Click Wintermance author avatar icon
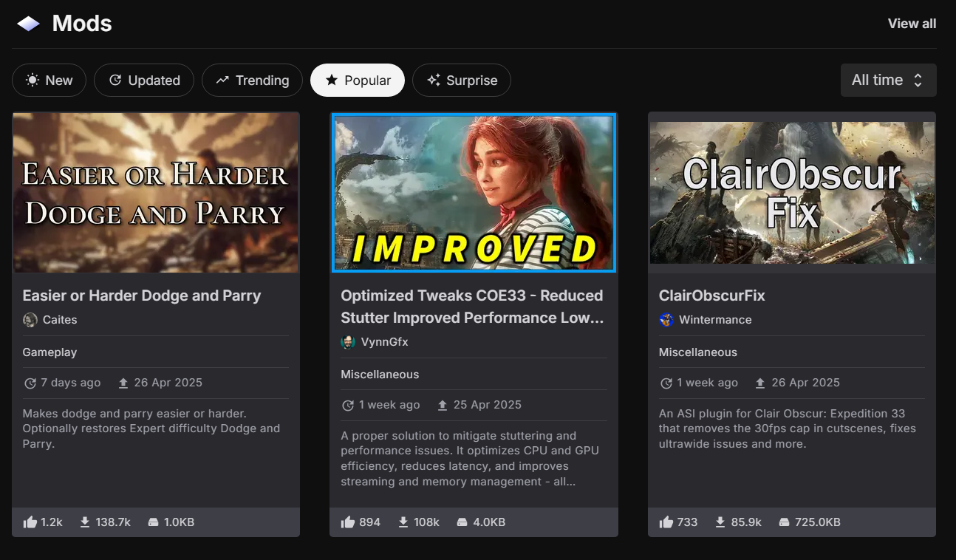The image size is (956, 560). (666, 320)
